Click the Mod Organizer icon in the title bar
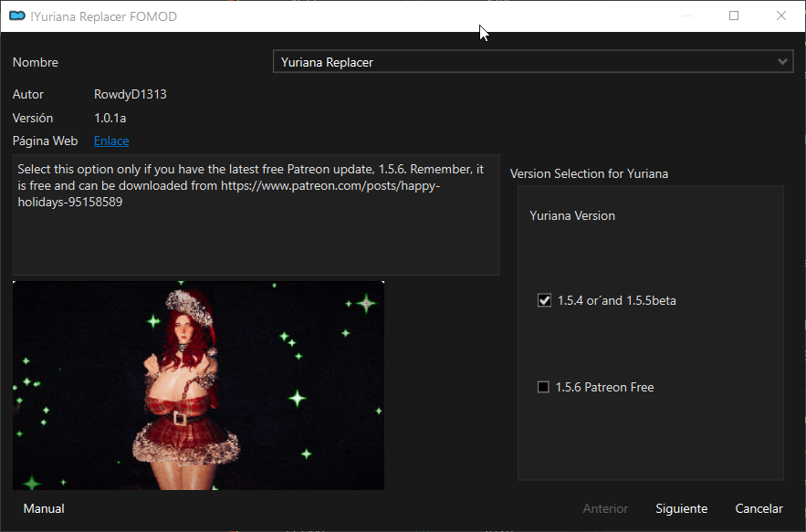 point(17,16)
